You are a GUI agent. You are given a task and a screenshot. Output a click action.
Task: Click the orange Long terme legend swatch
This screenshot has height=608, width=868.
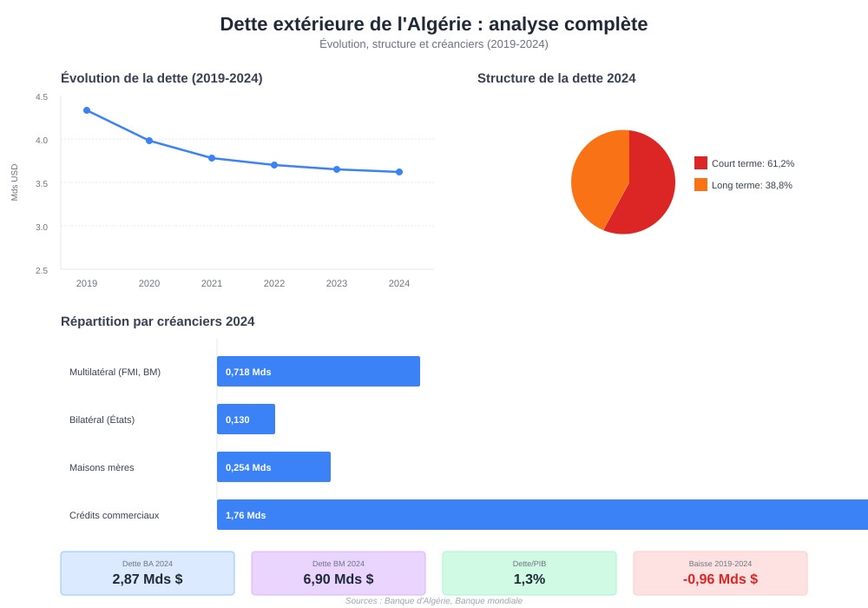(x=700, y=185)
